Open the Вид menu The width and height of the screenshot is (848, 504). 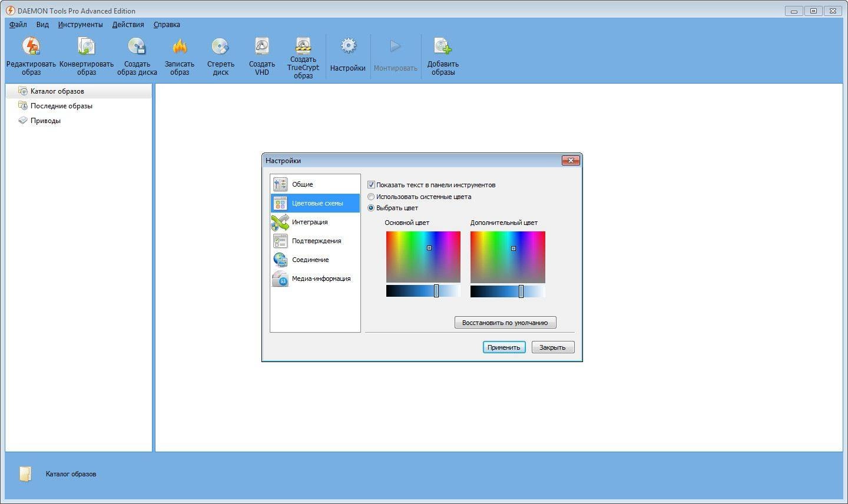pyautogui.click(x=42, y=25)
